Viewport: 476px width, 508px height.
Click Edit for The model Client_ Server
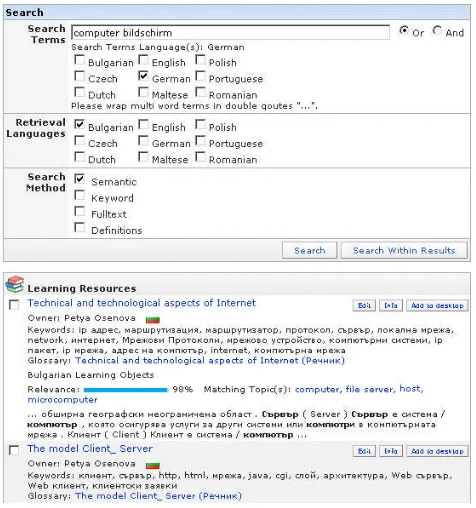(x=364, y=451)
